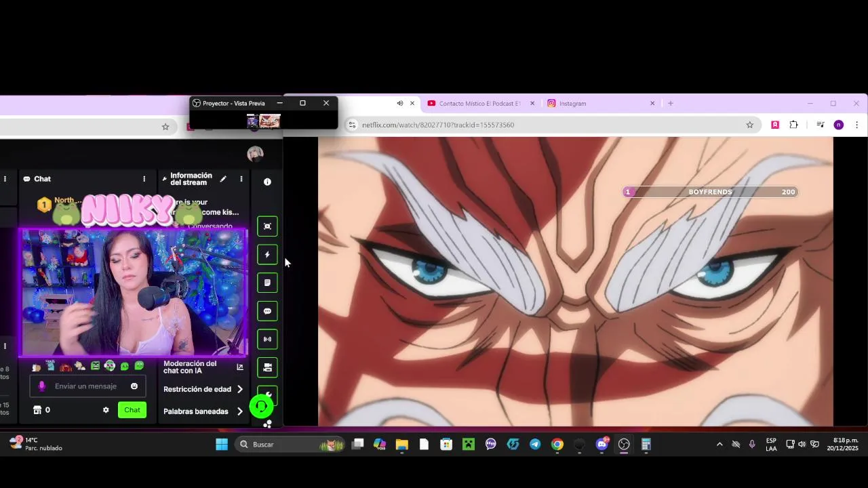Image resolution: width=868 pixels, height=488 pixels.
Task: Show hidden system tray icons
Action: click(x=719, y=445)
